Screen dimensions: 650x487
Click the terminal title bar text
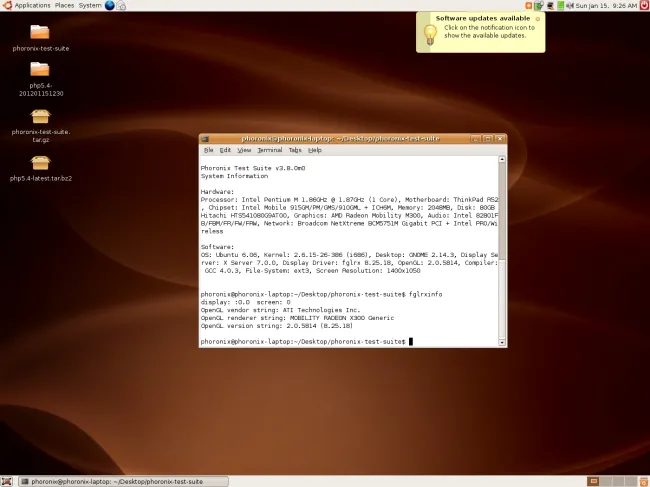(340, 138)
